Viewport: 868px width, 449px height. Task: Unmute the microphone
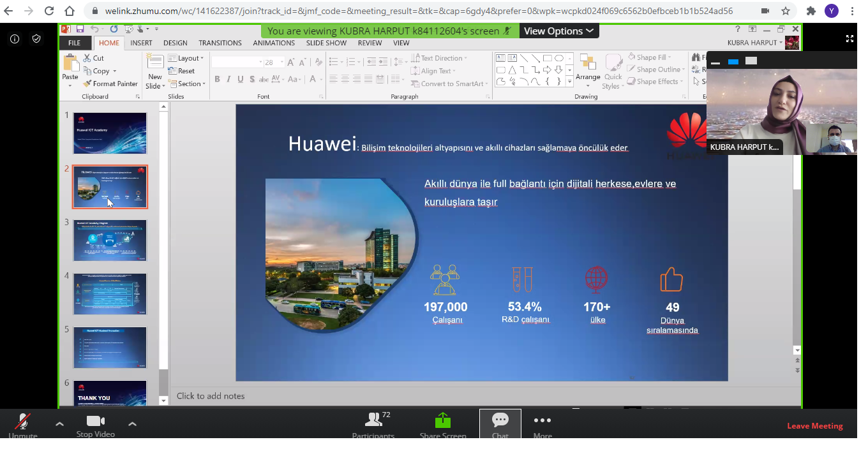point(23,425)
